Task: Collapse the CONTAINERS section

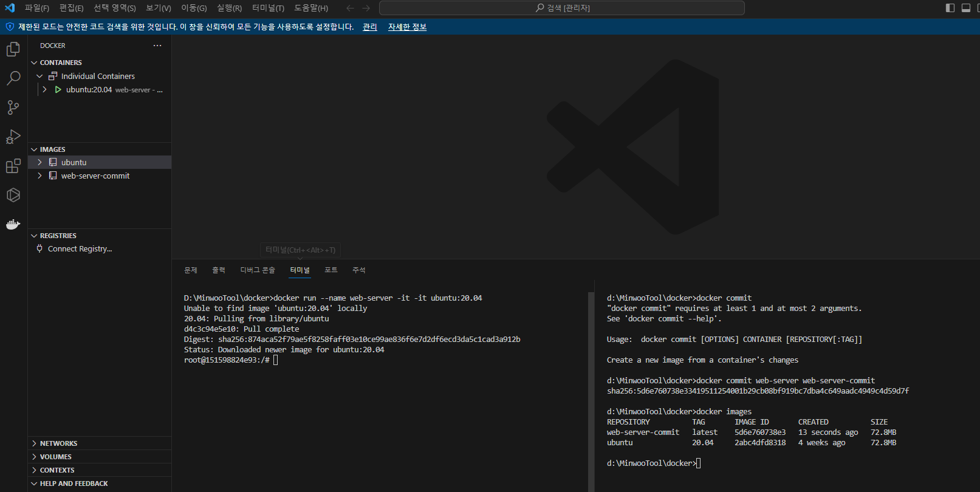Action: click(x=34, y=63)
